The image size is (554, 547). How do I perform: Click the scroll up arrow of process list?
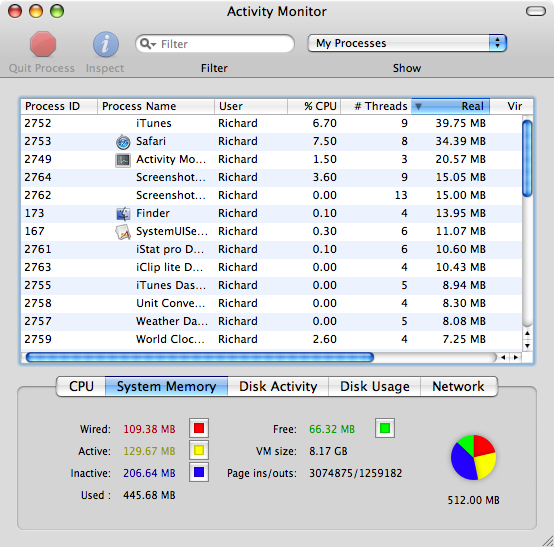click(527, 333)
